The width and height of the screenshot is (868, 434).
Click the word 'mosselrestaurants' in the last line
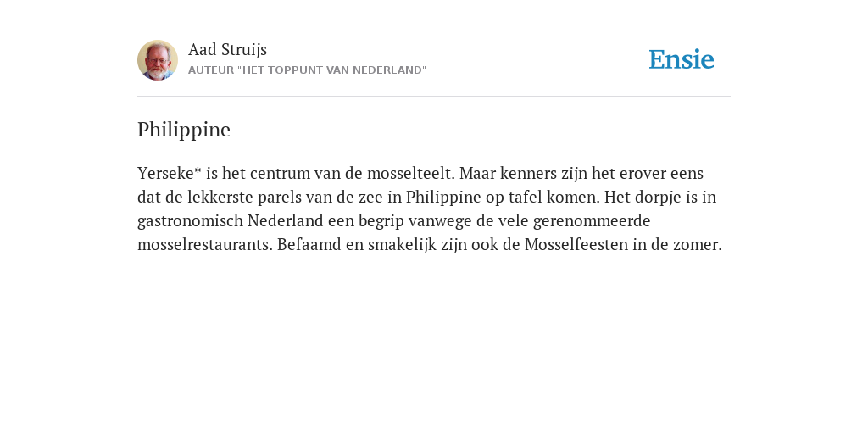pos(205,245)
